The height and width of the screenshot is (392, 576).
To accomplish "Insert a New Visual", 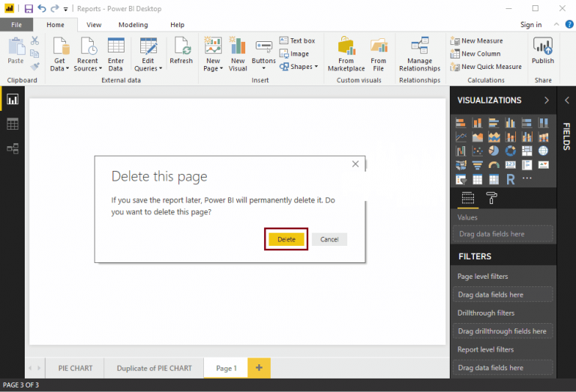I will (x=238, y=55).
